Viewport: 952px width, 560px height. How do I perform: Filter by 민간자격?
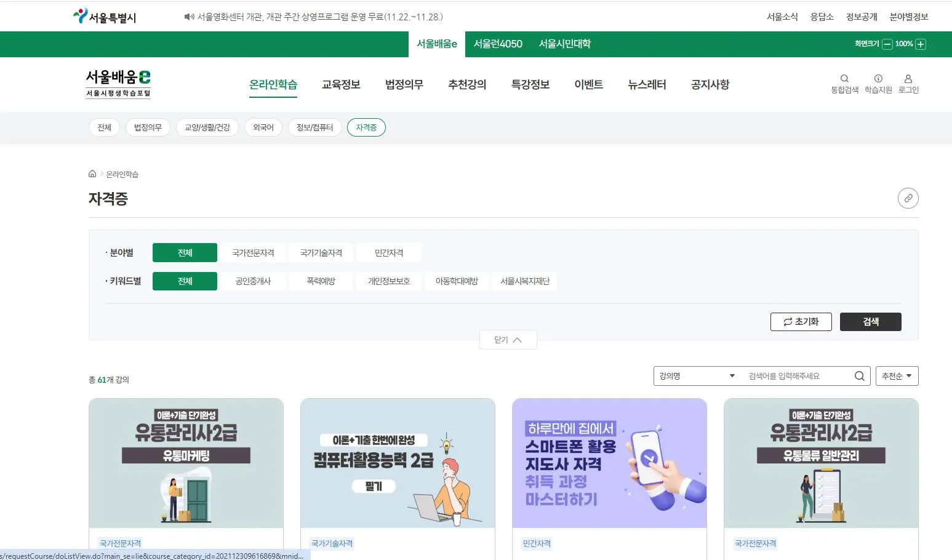click(x=389, y=253)
